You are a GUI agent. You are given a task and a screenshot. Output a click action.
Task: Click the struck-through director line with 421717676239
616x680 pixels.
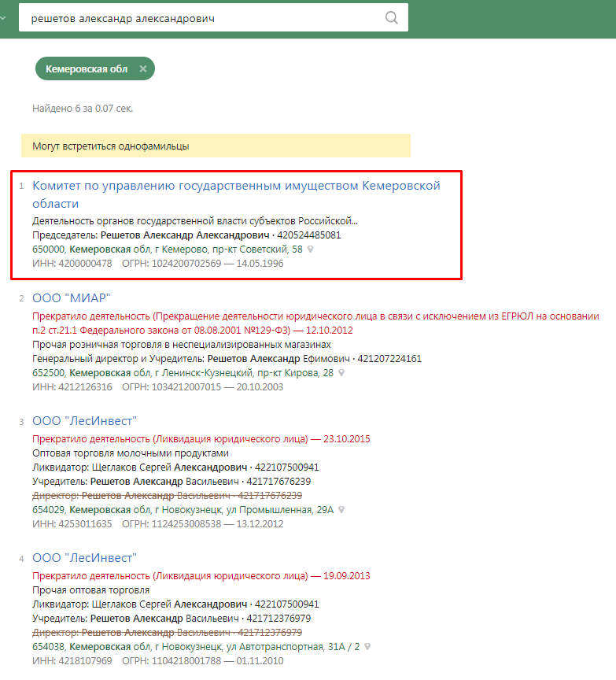[167, 496]
